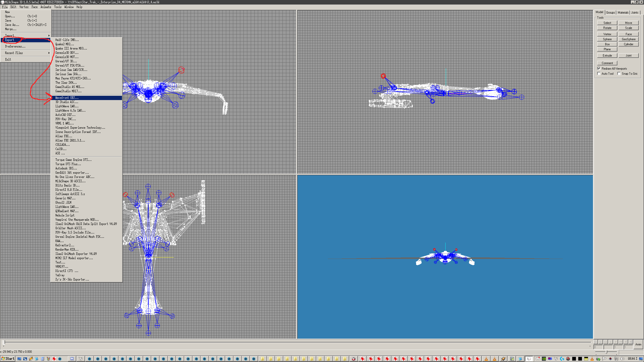This screenshot has width=644, height=362.
Task: Click the single right arrow playback button
Action: point(616,342)
